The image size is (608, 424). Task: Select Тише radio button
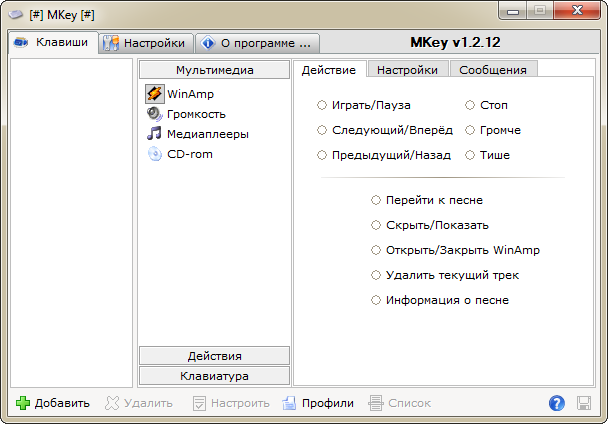click(x=470, y=155)
